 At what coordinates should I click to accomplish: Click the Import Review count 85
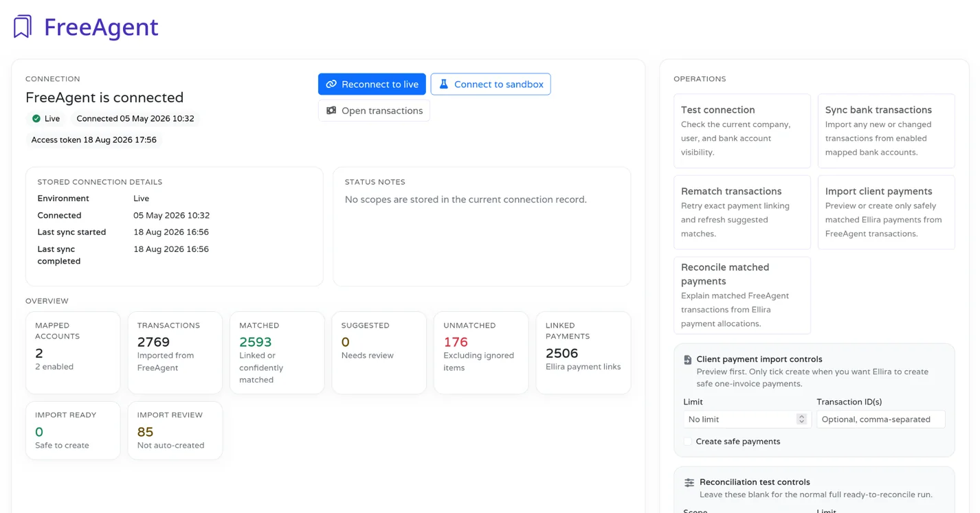(x=145, y=432)
